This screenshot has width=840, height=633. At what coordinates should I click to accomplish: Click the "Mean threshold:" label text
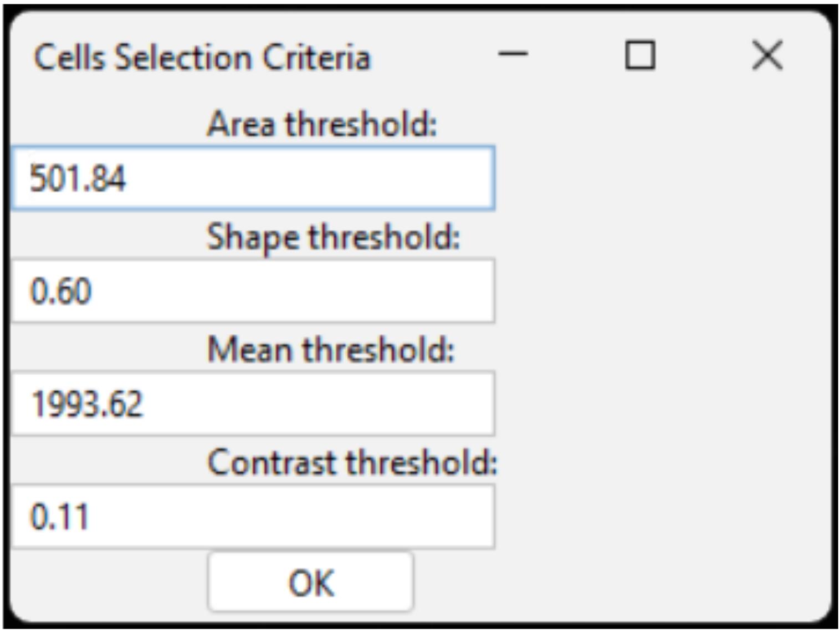click(x=331, y=350)
